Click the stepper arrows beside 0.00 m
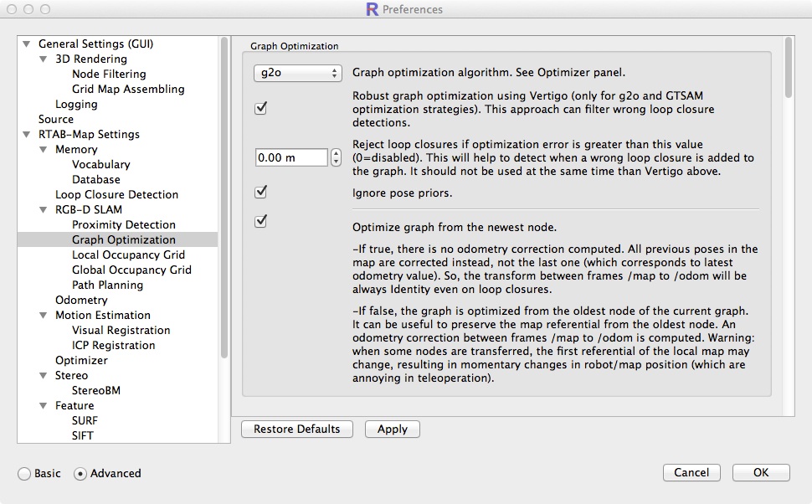The height and width of the screenshot is (504, 812). click(x=337, y=157)
